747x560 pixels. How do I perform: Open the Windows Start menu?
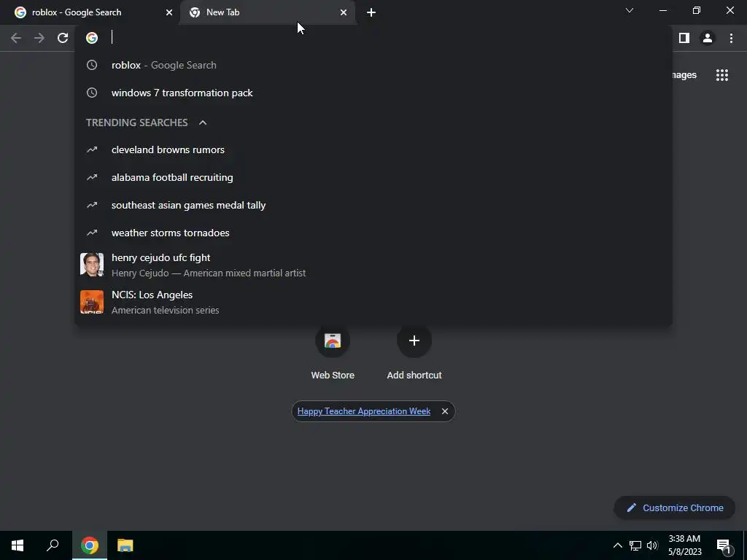tap(18, 545)
